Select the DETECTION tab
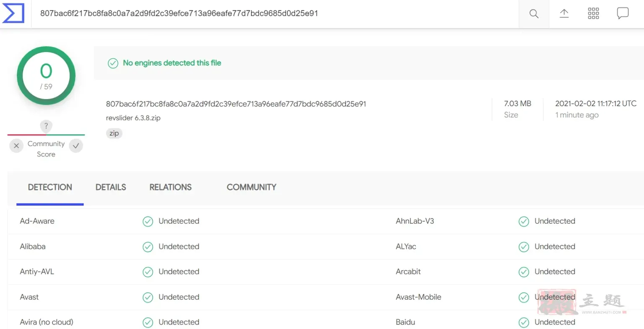 pyautogui.click(x=50, y=187)
